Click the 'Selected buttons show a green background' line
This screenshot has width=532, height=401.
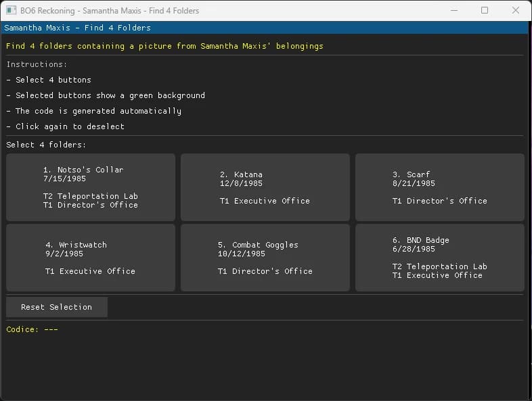click(106, 95)
